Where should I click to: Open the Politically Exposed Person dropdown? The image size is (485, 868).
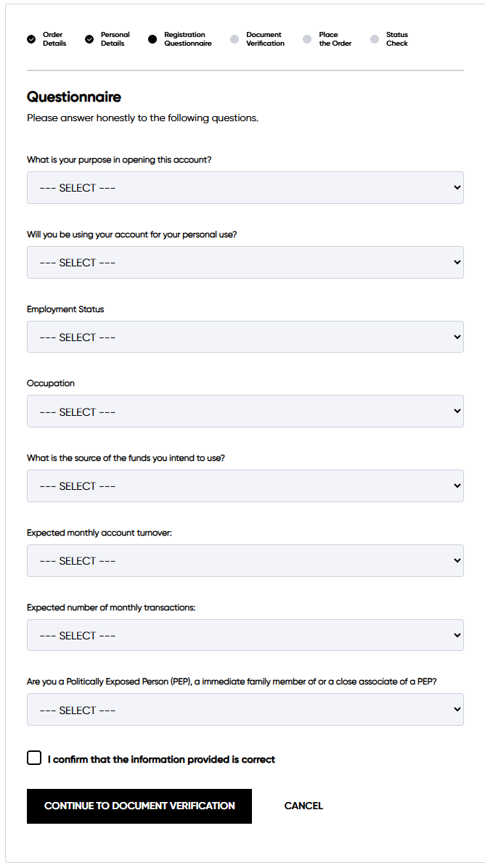245,710
